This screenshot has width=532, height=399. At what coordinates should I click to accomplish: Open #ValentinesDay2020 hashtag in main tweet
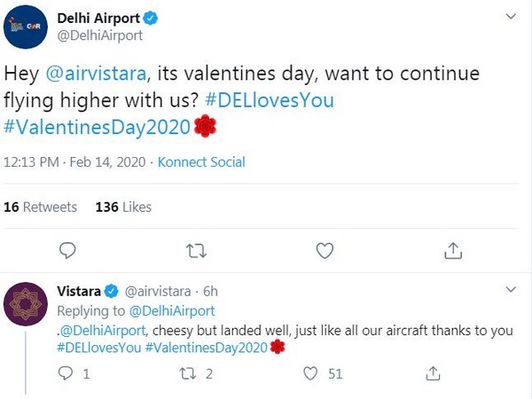(x=98, y=127)
